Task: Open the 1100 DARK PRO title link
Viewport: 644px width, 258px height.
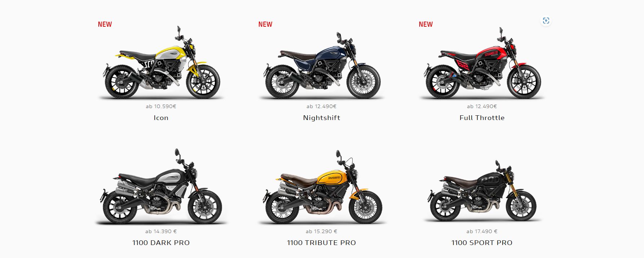Action: pos(161,243)
